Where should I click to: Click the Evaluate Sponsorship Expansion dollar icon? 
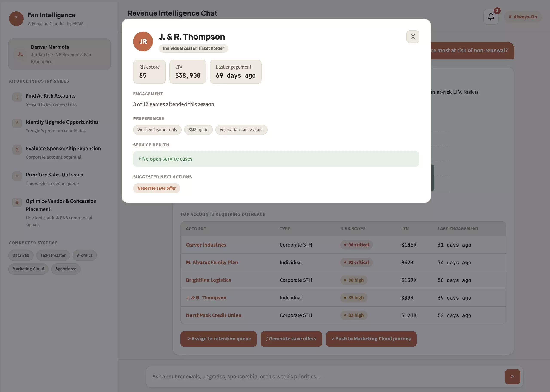click(17, 150)
